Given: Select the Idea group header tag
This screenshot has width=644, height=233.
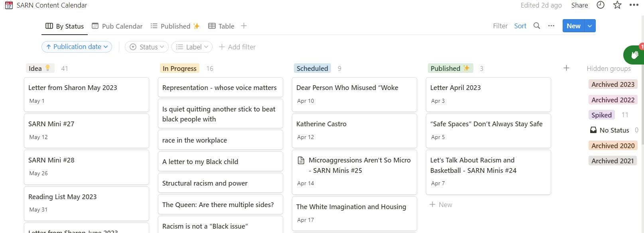Looking at the screenshot, I should point(39,68).
